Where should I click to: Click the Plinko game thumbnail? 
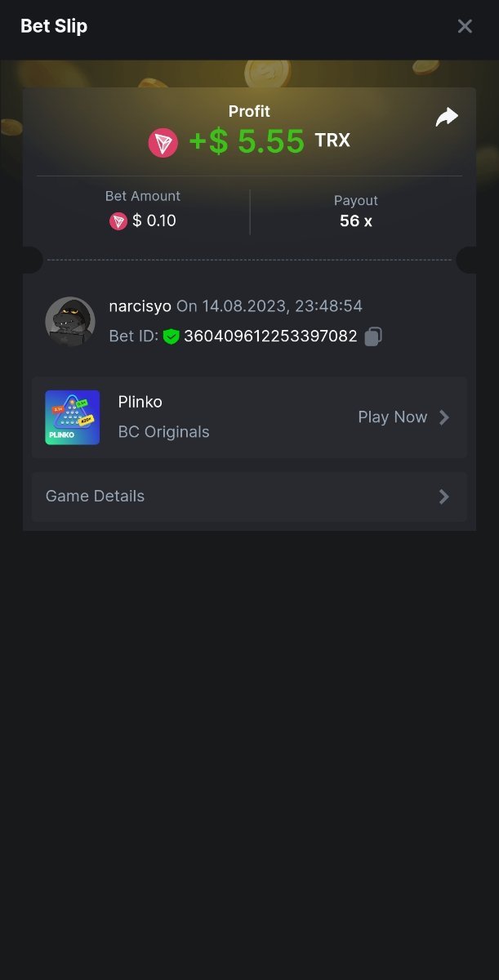(x=73, y=417)
